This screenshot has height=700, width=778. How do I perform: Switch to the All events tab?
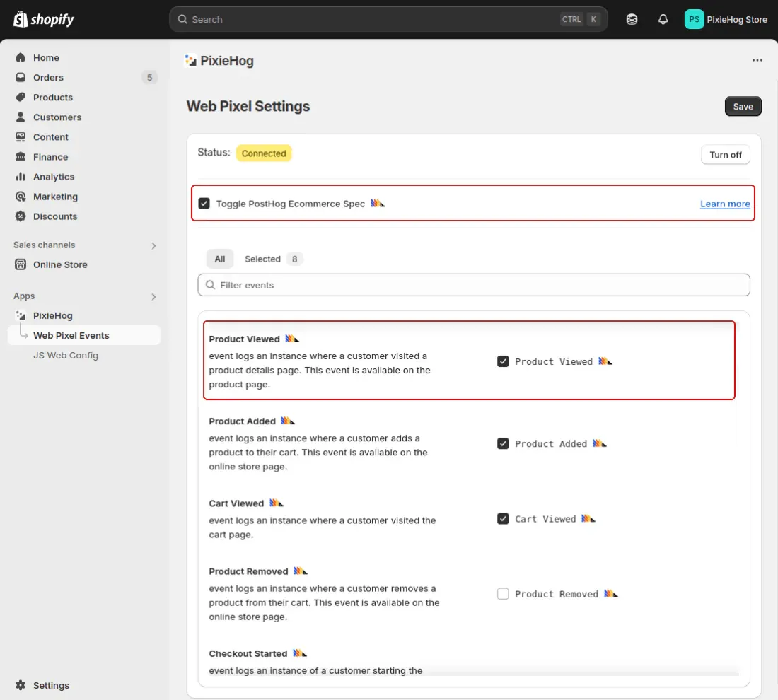[220, 259]
